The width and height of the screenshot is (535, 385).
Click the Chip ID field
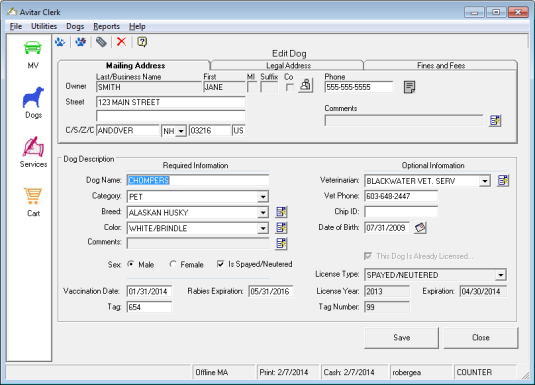(x=401, y=212)
